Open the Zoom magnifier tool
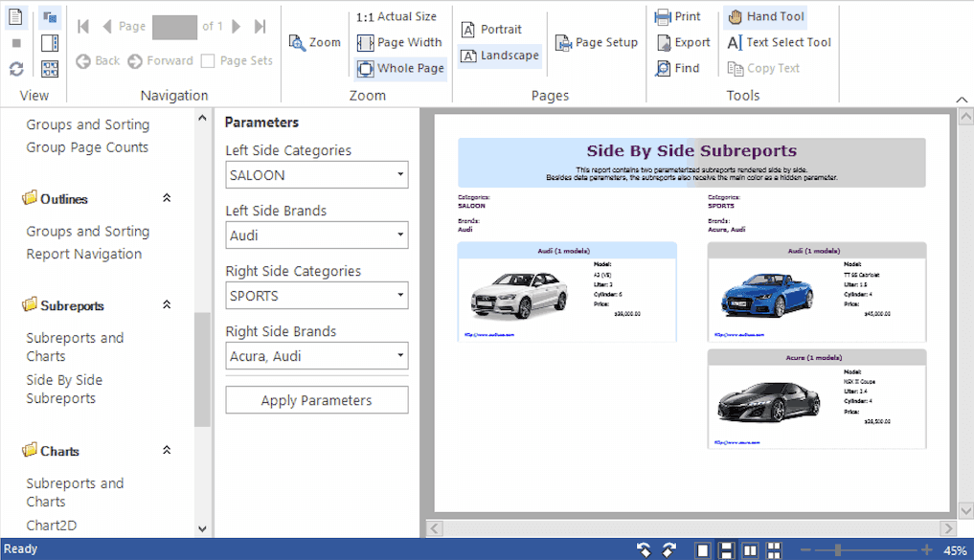 pos(315,42)
